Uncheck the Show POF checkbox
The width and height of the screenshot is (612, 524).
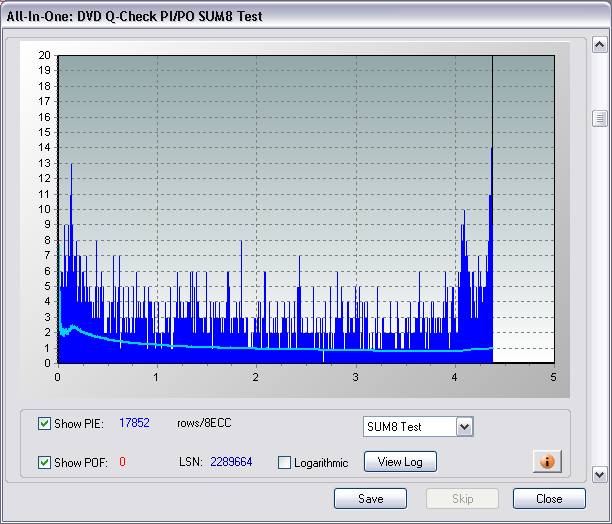click(x=44, y=462)
